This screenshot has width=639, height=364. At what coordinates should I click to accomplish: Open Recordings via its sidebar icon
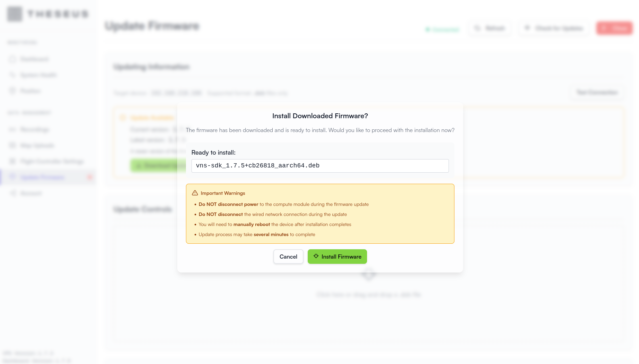point(12,130)
